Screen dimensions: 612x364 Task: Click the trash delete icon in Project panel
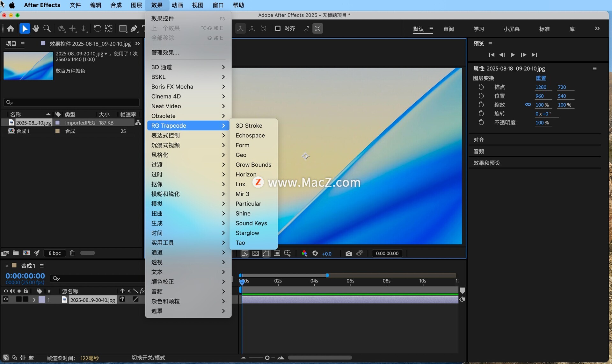click(x=72, y=253)
